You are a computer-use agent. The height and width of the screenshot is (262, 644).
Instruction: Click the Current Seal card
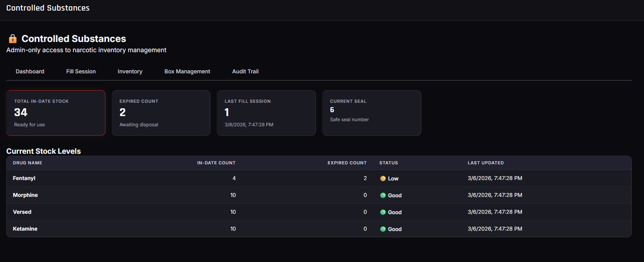click(372, 113)
